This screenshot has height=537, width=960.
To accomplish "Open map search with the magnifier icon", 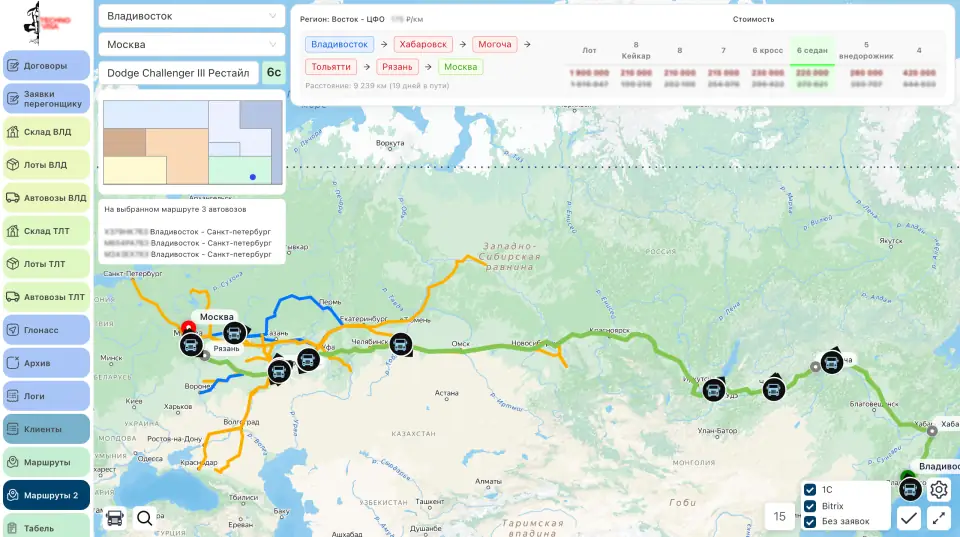I will pos(145,517).
